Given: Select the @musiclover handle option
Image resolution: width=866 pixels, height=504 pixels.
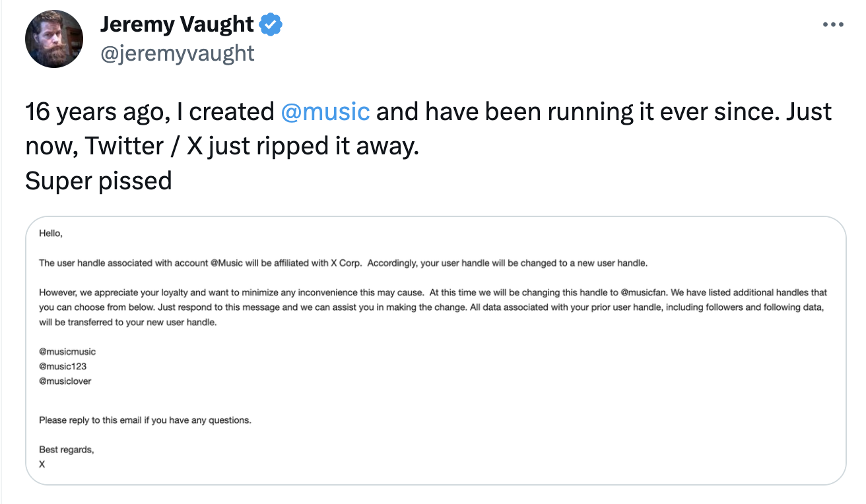Looking at the screenshot, I should [x=65, y=381].
